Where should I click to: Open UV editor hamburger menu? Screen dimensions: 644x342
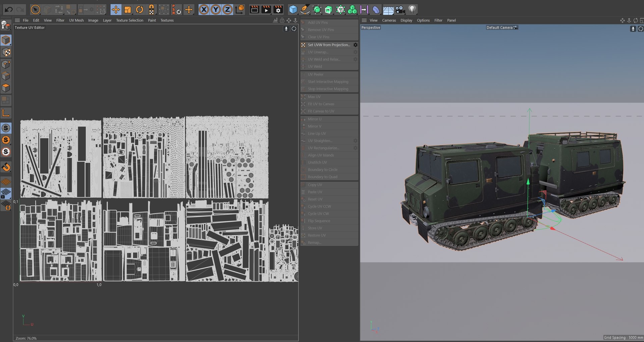pos(17,20)
